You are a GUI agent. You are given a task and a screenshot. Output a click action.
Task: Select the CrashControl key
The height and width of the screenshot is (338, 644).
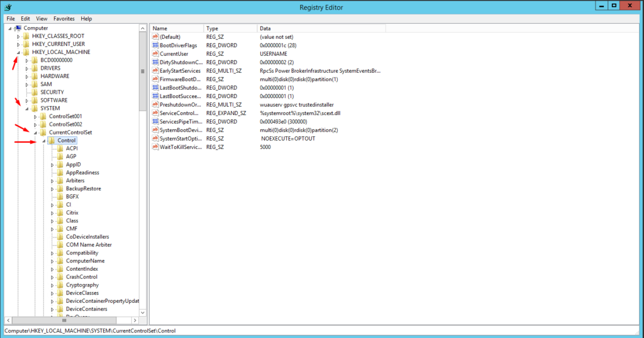pos(81,277)
